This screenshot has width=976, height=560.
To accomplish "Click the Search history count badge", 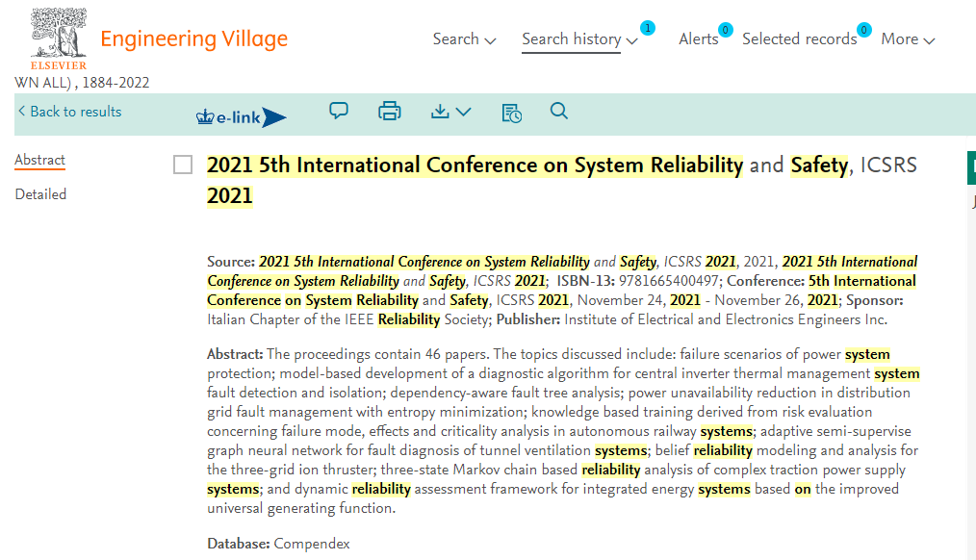I will [x=648, y=28].
